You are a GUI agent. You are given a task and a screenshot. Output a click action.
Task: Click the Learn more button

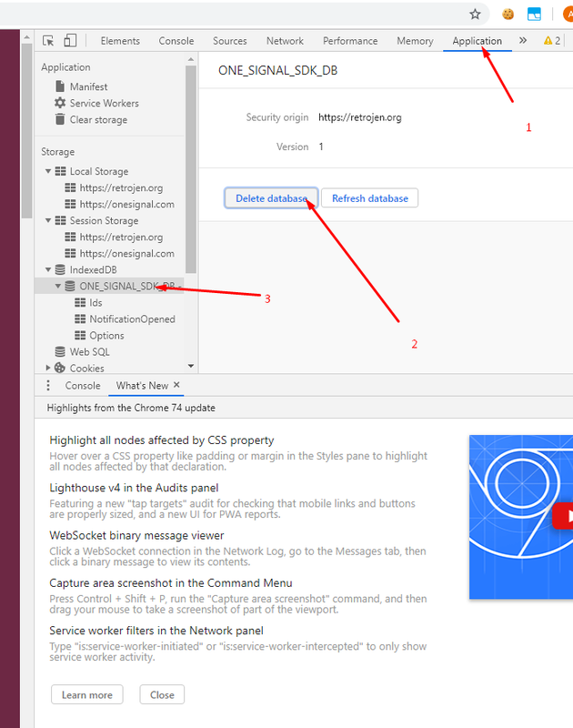pyautogui.click(x=86, y=694)
